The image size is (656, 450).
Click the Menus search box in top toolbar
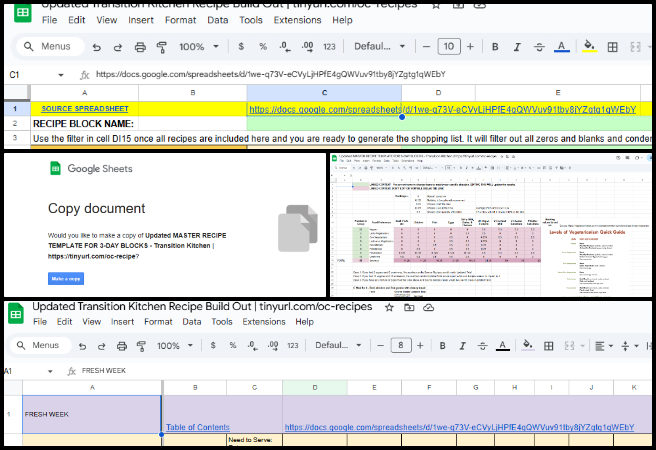pyautogui.click(x=50, y=46)
